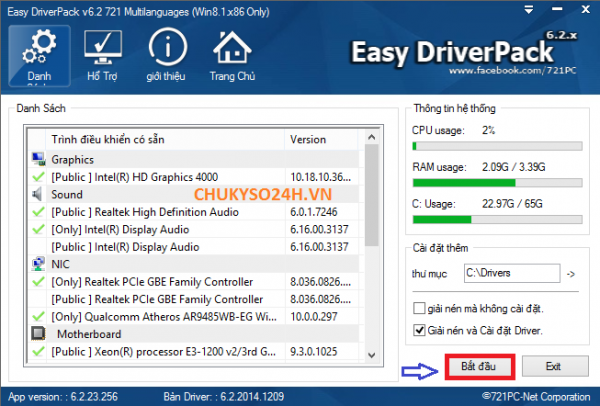
Task: Untick [Only] Realtek PCIe GBE checkmark
Action: tap(38, 282)
